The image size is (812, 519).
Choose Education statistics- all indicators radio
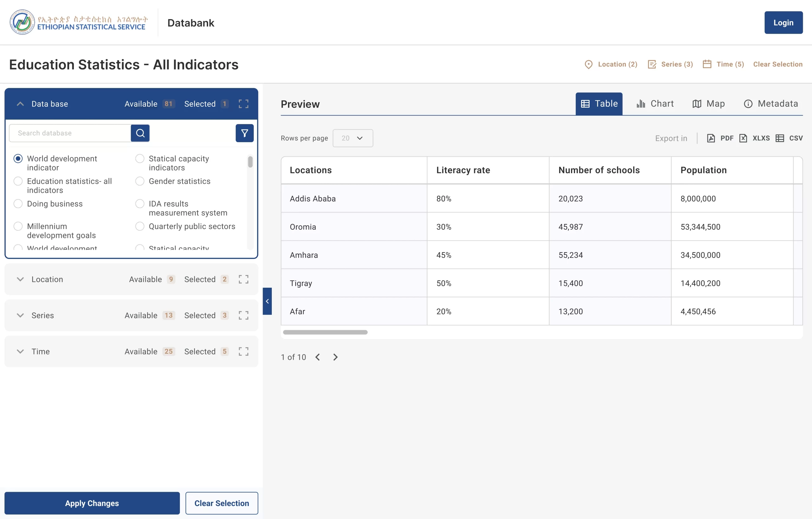coord(18,181)
